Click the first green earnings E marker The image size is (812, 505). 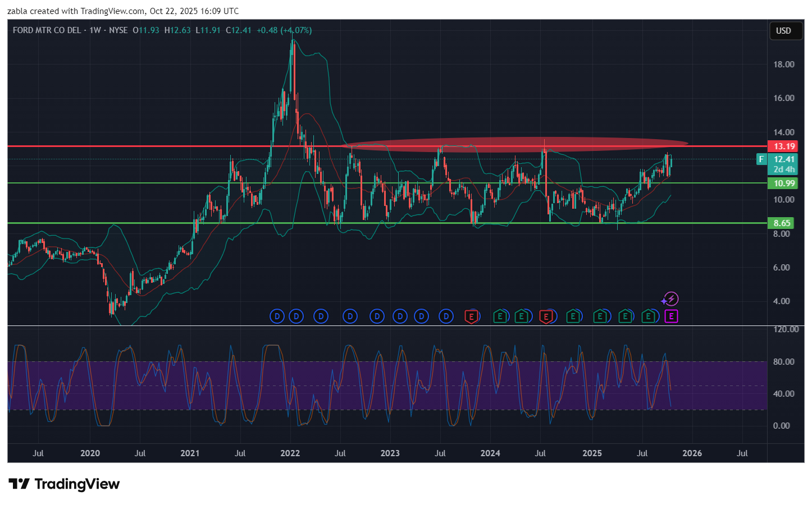[x=499, y=316]
